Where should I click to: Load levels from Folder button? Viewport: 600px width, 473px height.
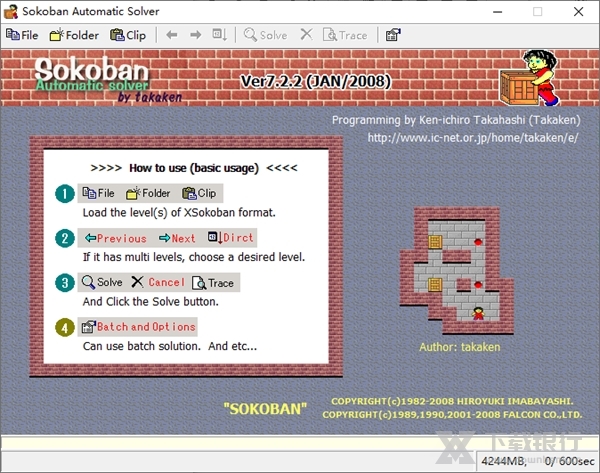[74, 35]
